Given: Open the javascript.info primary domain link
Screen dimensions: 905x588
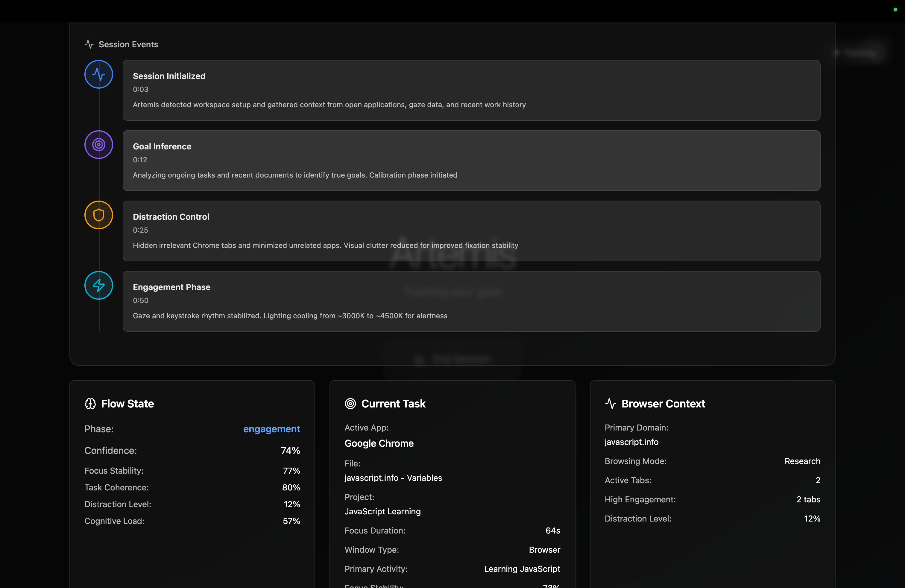Looking at the screenshot, I should 631,442.
